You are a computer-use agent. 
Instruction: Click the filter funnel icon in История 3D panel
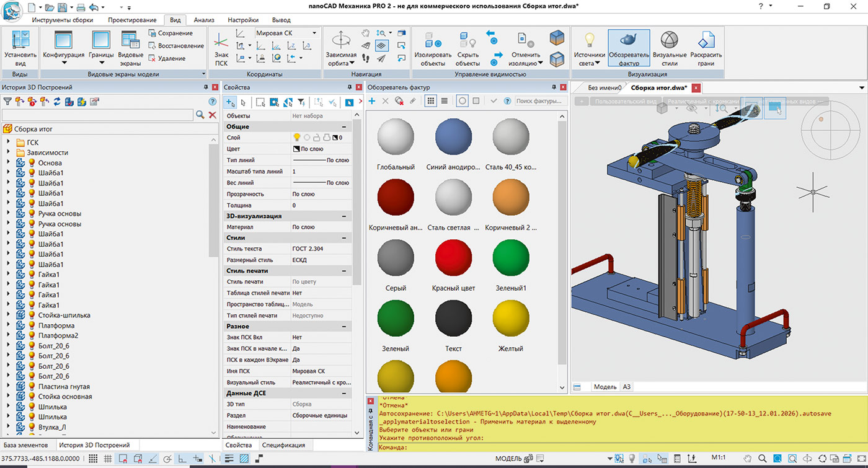pyautogui.click(x=7, y=101)
